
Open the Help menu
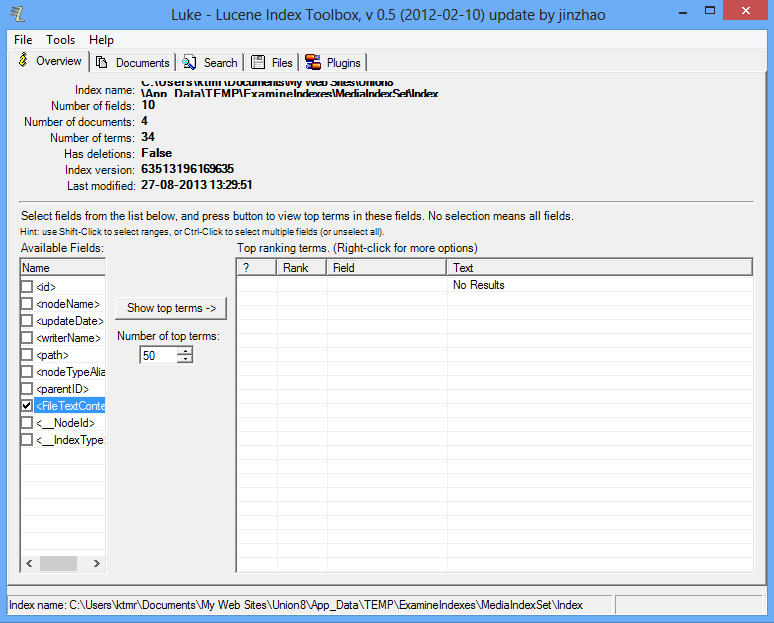[101, 40]
